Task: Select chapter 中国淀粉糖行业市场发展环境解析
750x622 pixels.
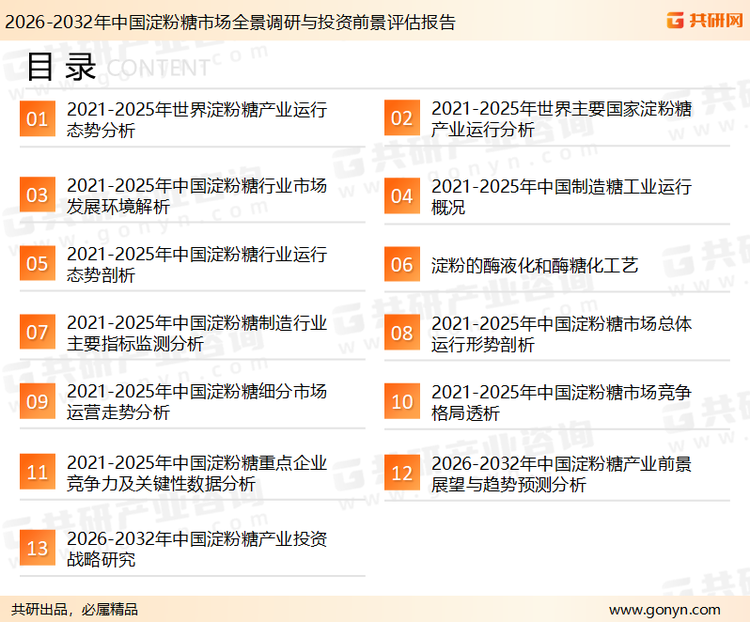Action: 197,196
